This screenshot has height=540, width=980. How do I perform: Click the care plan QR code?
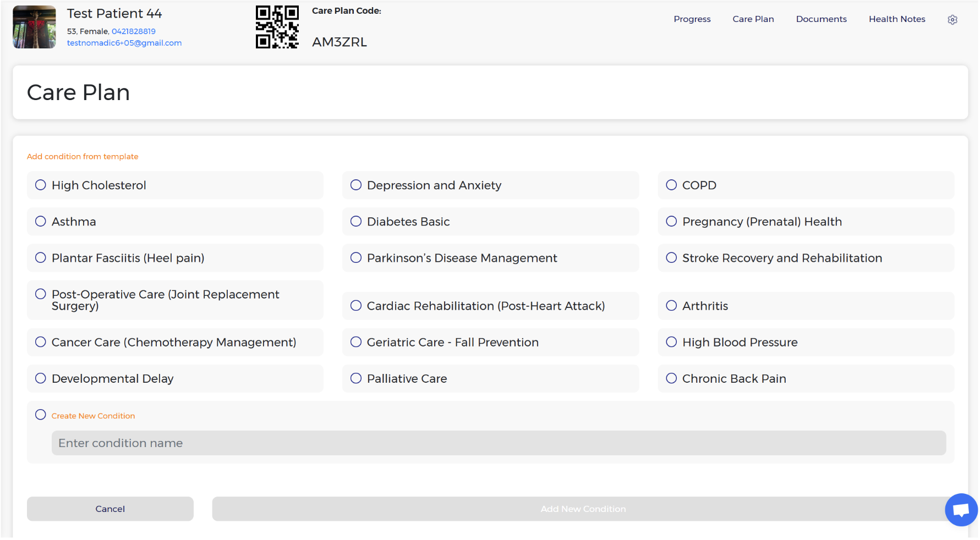(x=277, y=27)
